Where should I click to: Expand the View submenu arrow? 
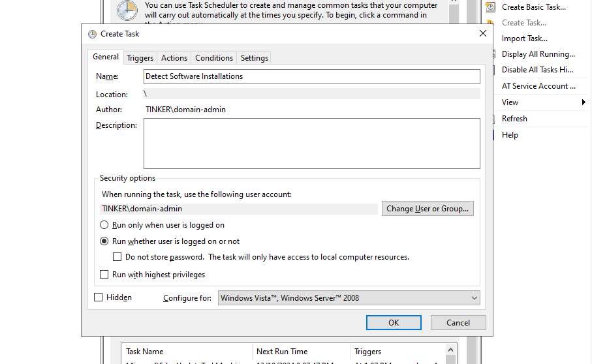583,102
